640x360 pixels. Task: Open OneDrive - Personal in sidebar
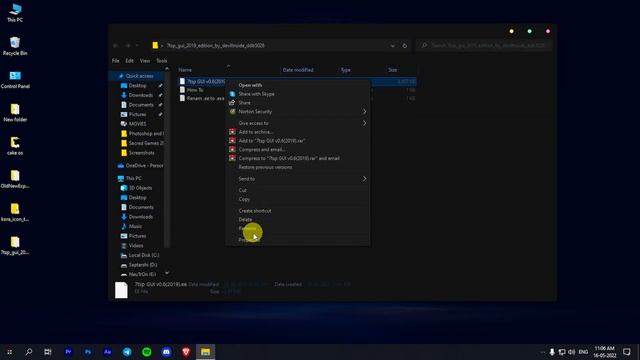[140, 166]
